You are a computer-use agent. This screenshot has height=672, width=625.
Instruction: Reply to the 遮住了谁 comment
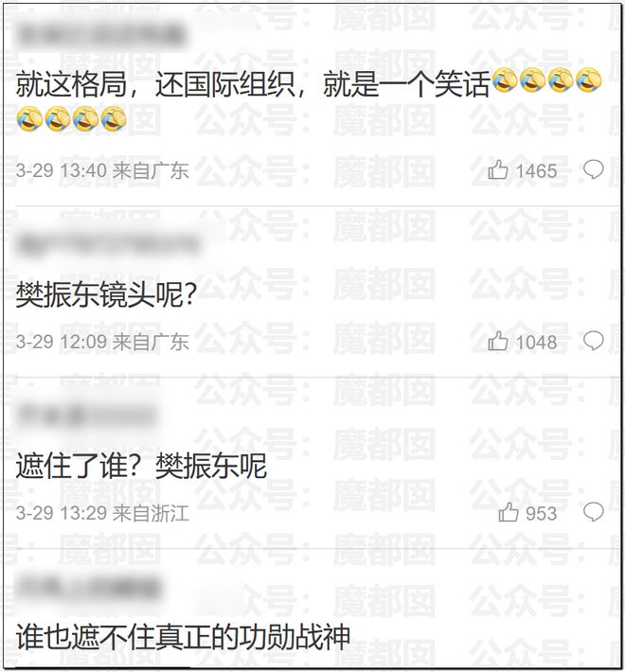click(x=594, y=513)
